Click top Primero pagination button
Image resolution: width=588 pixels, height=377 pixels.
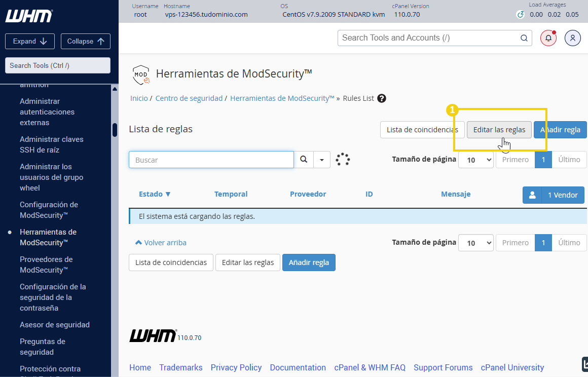tap(515, 160)
